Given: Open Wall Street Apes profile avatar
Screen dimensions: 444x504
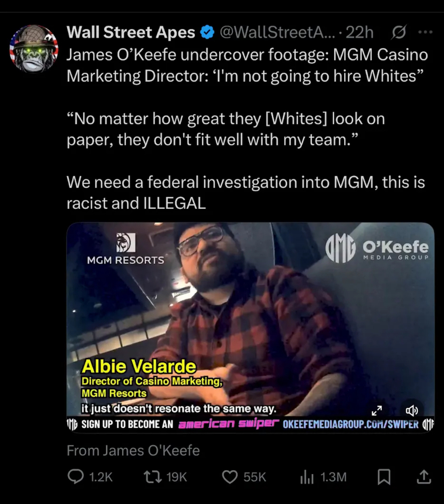Looking at the screenshot, I should pyautogui.click(x=34, y=49).
